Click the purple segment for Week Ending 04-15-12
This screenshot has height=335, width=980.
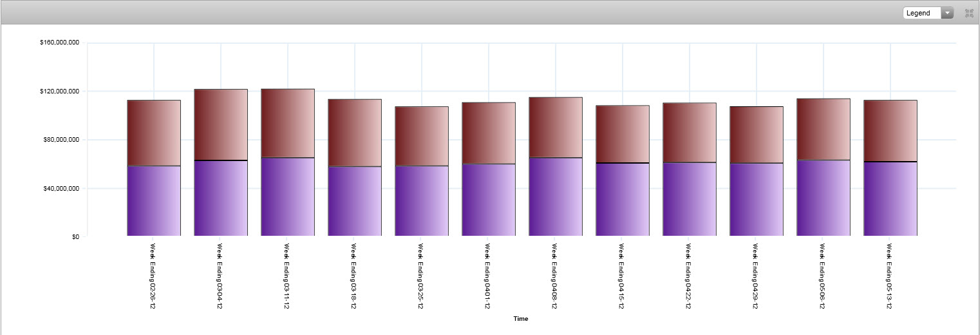pyautogui.click(x=623, y=200)
